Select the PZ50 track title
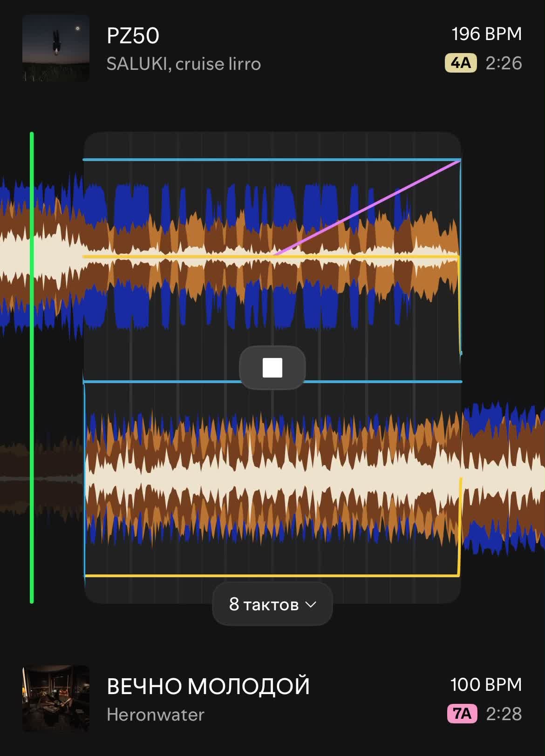 tap(133, 36)
